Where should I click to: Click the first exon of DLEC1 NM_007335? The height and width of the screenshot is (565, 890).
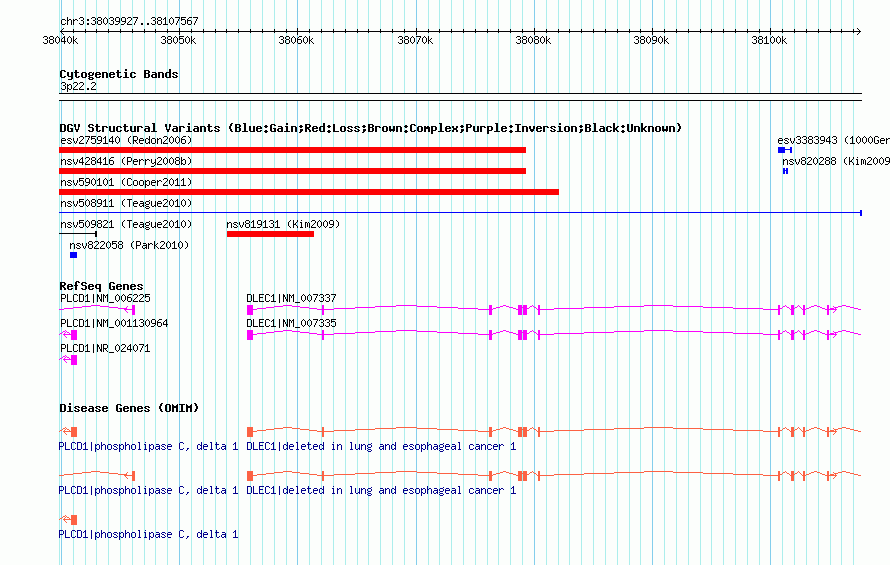(250, 335)
